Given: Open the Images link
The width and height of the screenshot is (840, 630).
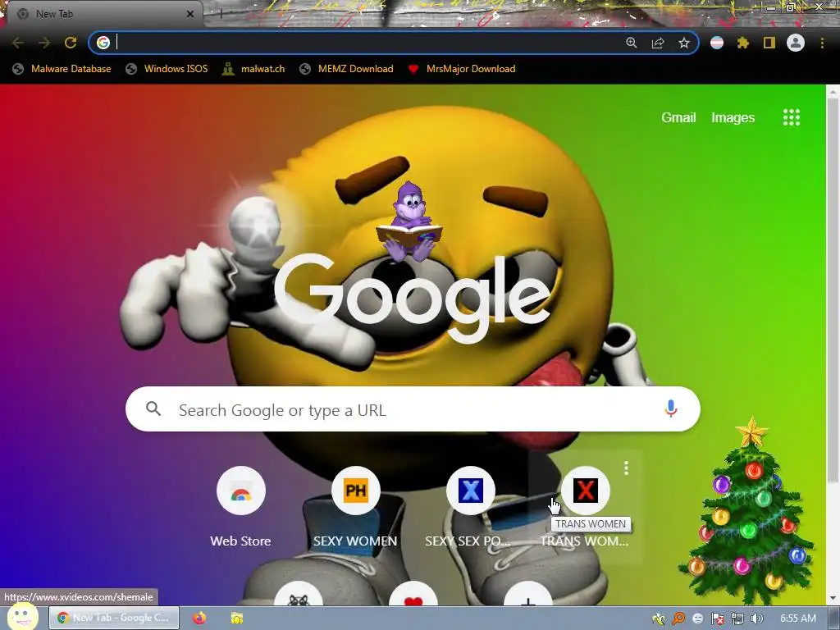Looking at the screenshot, I should [733, 118].
